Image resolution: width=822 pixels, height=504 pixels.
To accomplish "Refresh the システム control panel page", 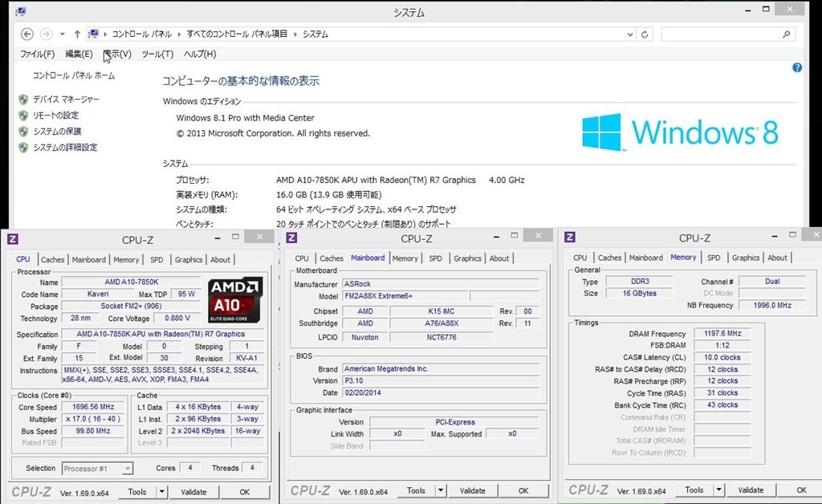I will pyautogui.click(x=645, y=35).
